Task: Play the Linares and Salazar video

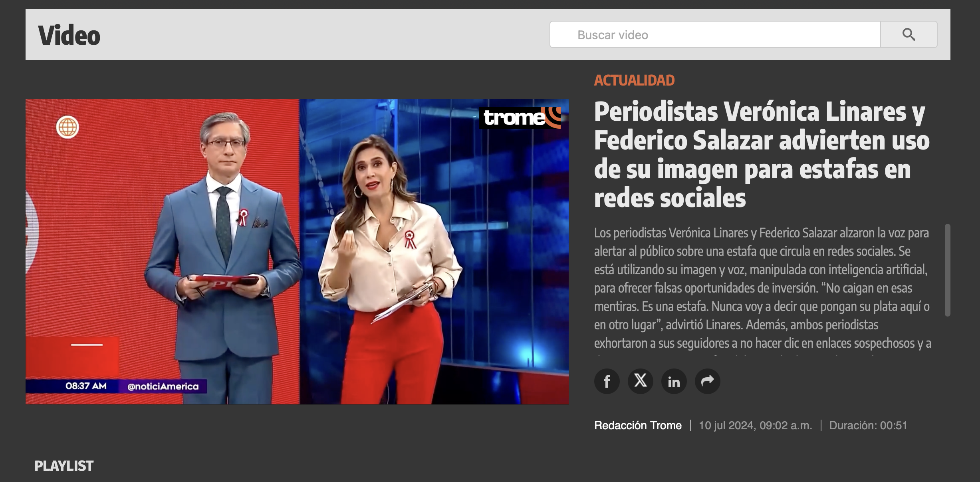Action: (x=297, y=251)
